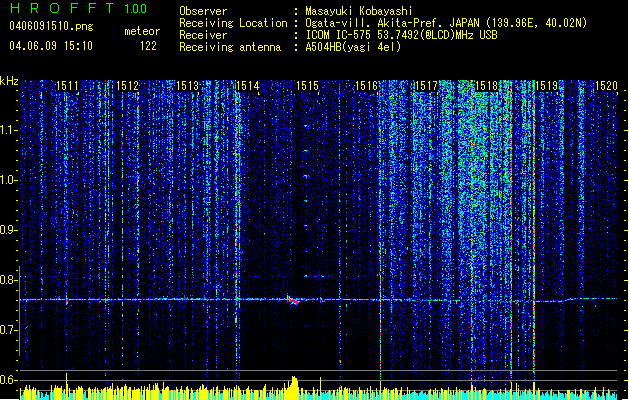Select the version number 1.0.0
The height and width of the screenshot is (400, 629).
click(x=135, y=9)
